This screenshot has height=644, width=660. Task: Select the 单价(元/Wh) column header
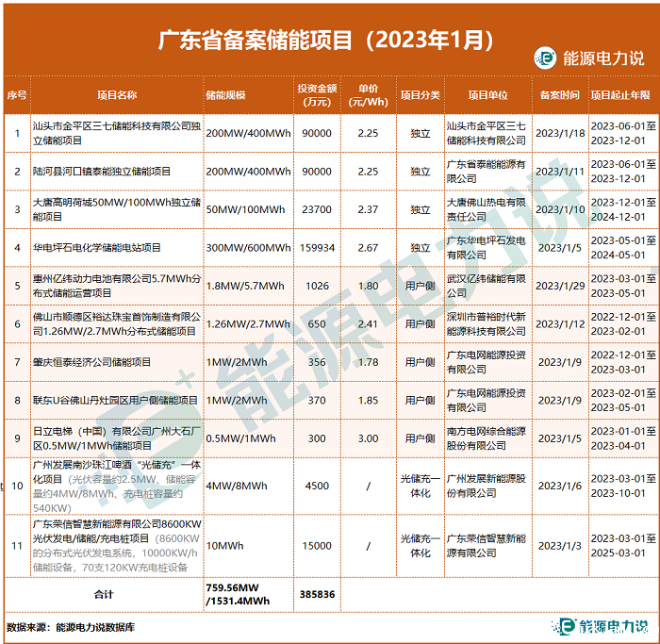point(368,96)
